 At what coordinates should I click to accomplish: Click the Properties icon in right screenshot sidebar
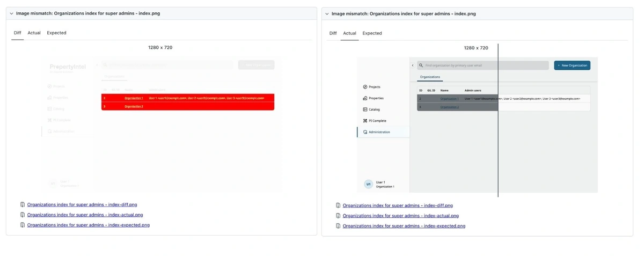coord(365,98)
